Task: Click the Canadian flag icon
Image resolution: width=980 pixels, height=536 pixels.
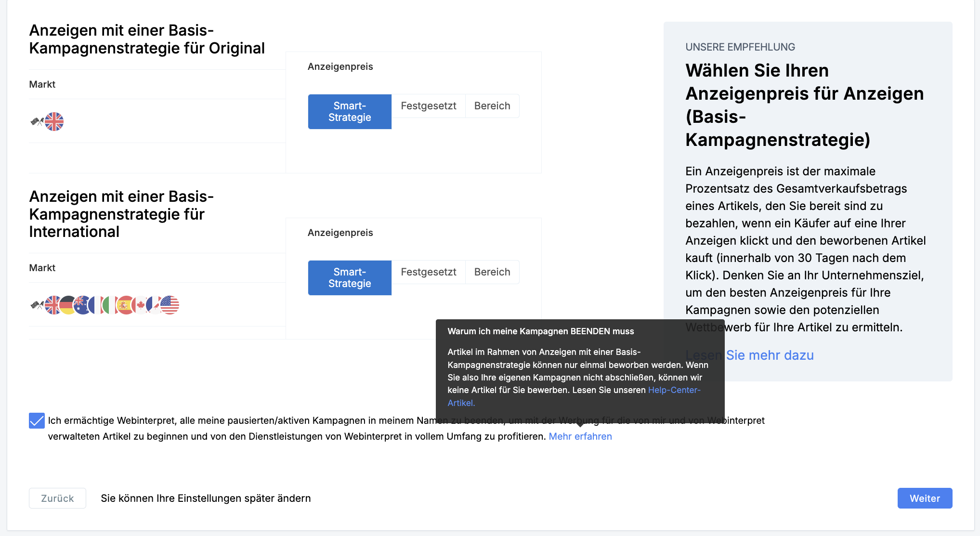Action: [140, 305]
